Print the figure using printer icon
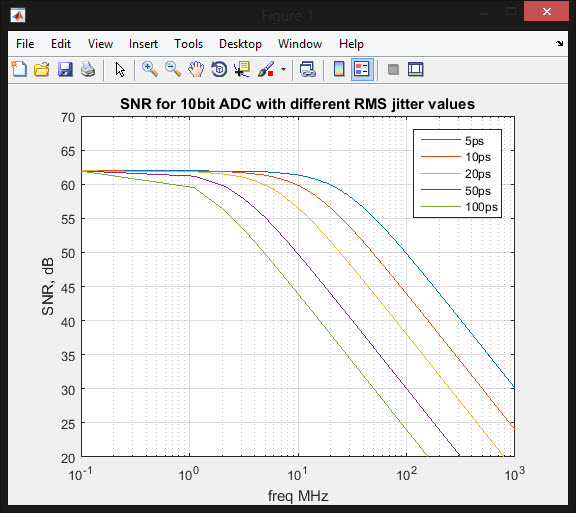The image size is (576, 513). click(88, 69)
